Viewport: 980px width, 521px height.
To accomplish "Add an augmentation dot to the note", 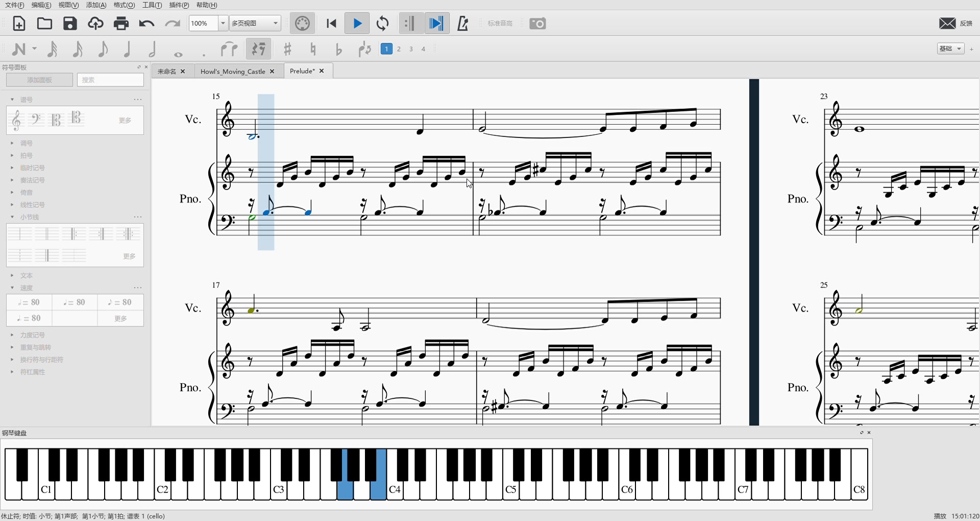I will (204, 54).
